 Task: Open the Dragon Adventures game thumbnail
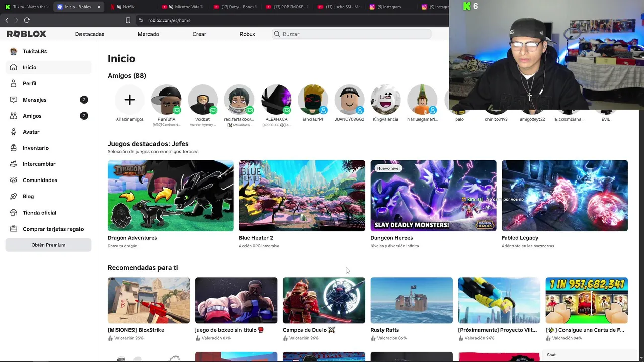pyautogui.click(x=171, y=196)
